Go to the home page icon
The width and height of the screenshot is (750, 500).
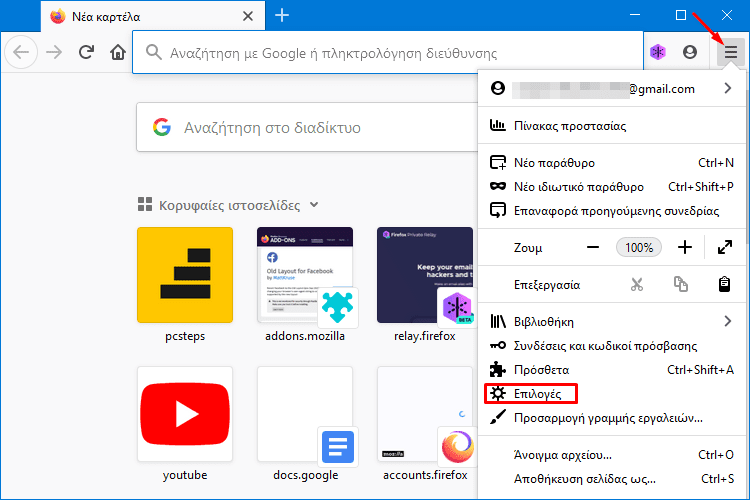point(118,52)
